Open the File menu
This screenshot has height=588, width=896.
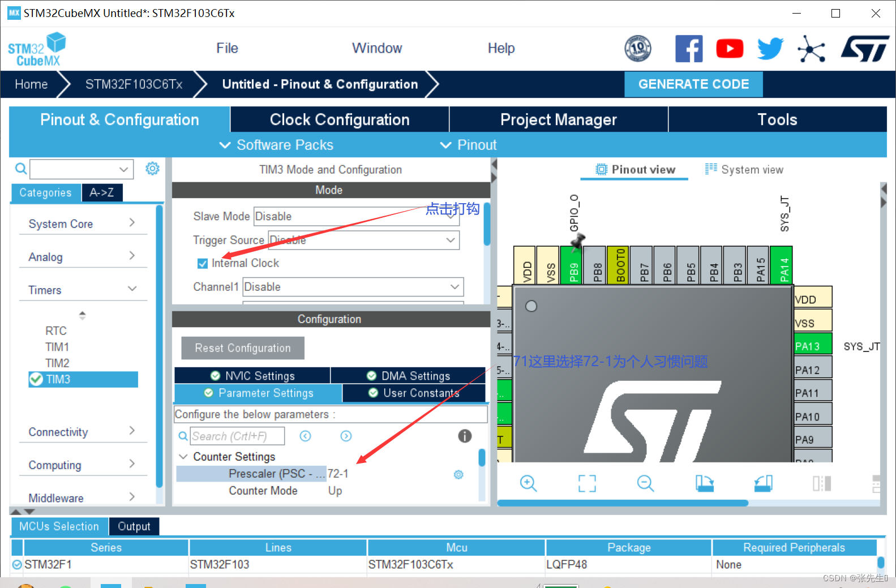(227, 48)
